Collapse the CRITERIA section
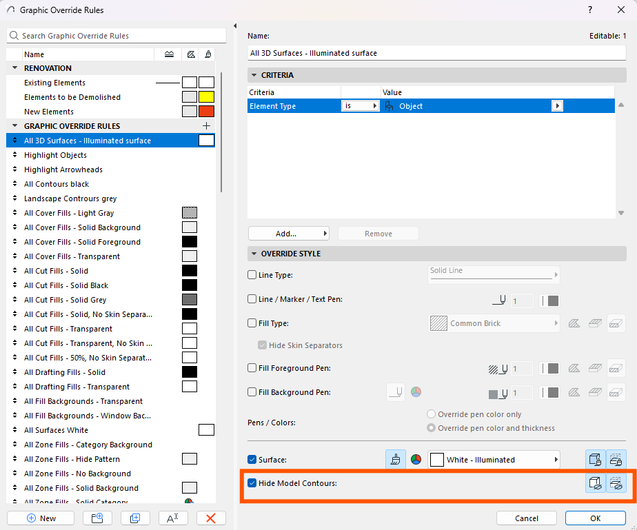The height and width of the screenshot is (530, 637). coord(254,75)
